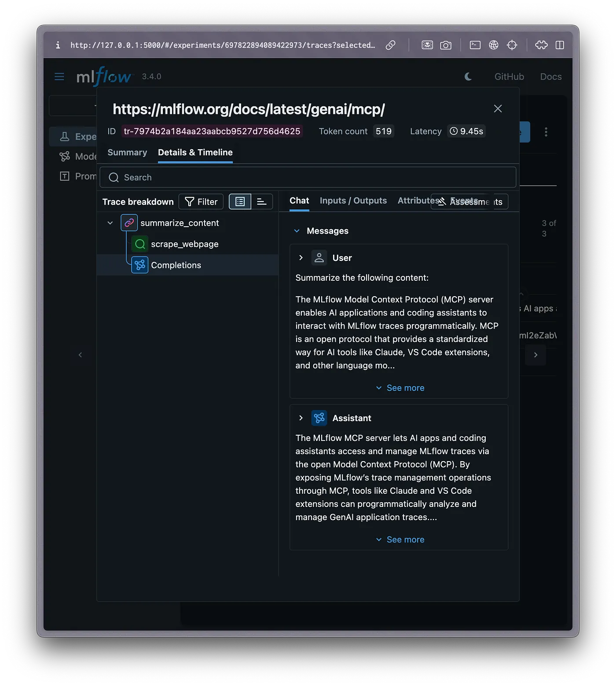This screenshot has height=686, width=616.
Task: Click the Assistant avatar icon
Action: click(x=319, y=418)
